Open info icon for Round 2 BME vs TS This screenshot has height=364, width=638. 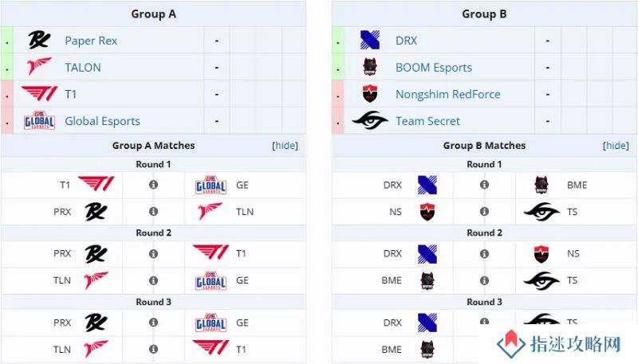click(484, 280)
